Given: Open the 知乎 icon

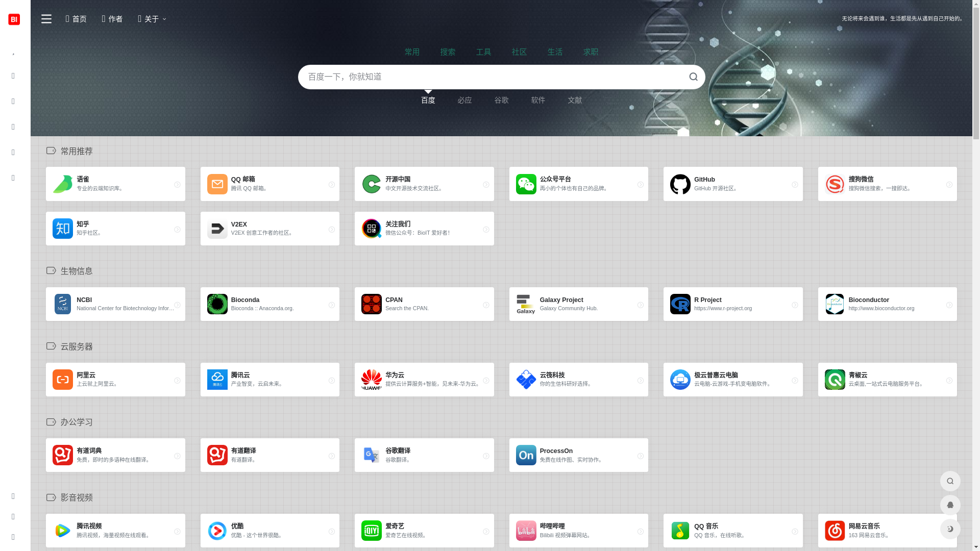Looking at the screenshot, I should pyautogui.click(x=63, y=229).
